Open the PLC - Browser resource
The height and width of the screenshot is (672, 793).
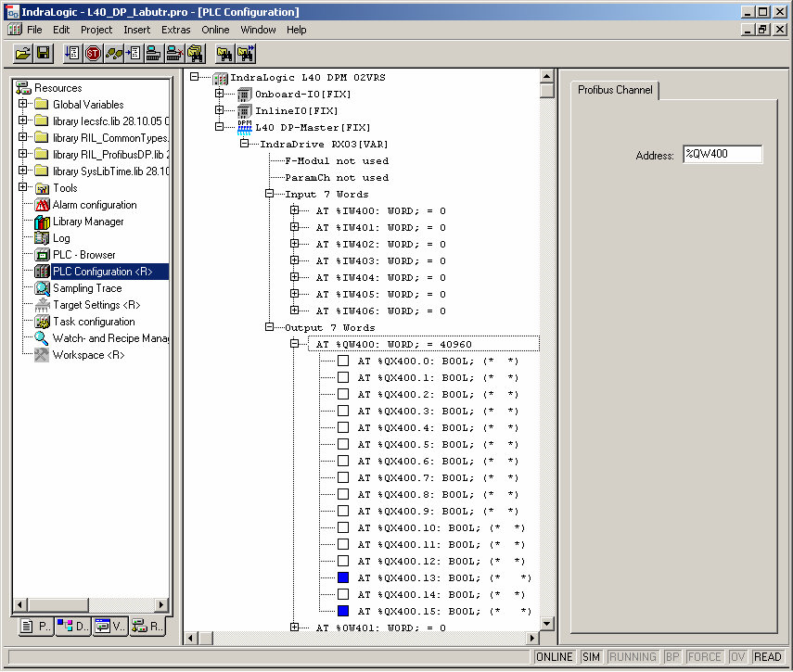click(84, 255)
